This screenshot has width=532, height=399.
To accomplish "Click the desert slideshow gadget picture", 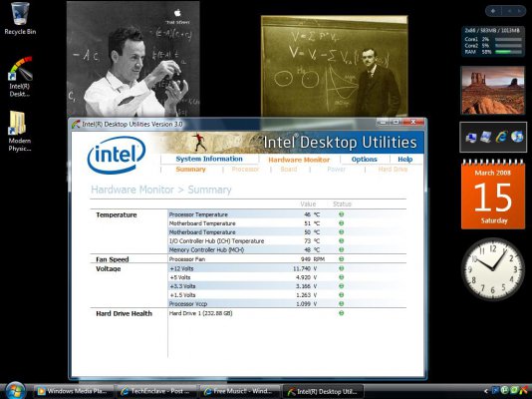I will [492, 91].
